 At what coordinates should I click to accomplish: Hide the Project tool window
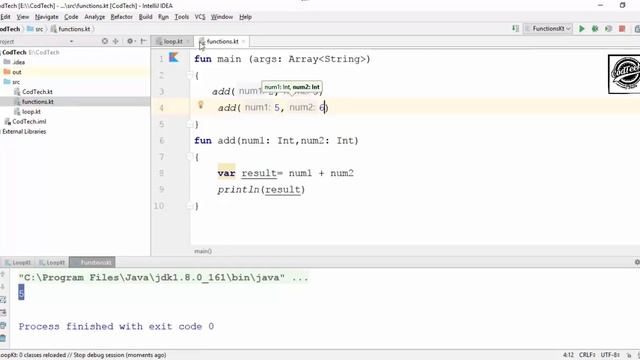(x=143, y=41)
